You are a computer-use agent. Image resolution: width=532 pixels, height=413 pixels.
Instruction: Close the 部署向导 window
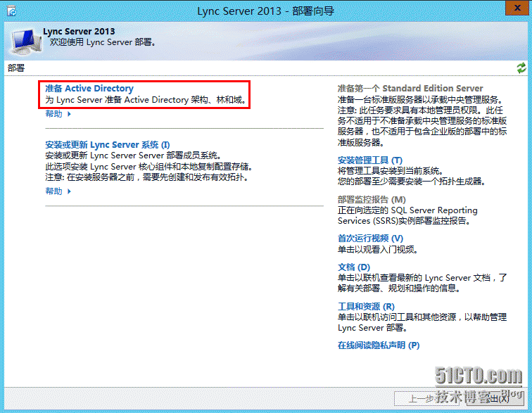(x=517, y=8)
